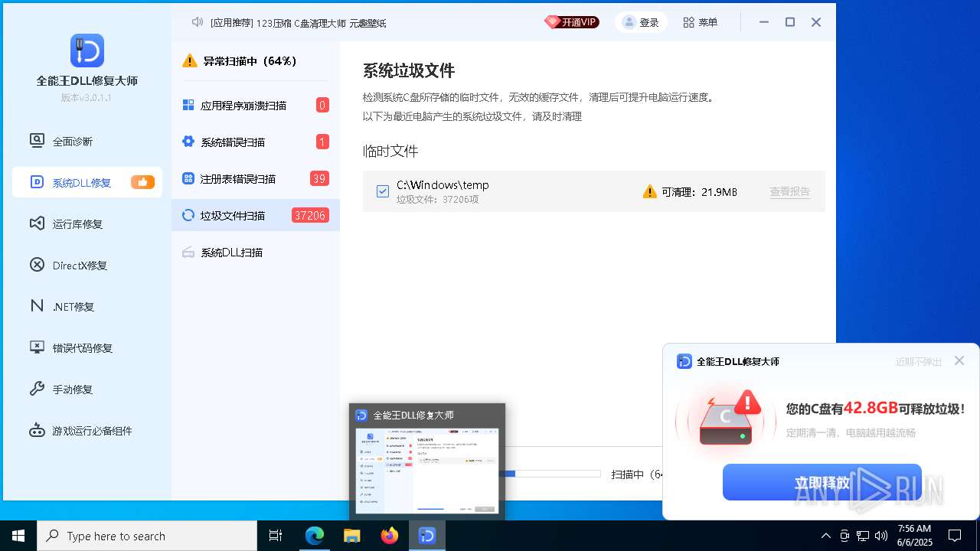Select 垃圾文件扫描 scan item
Viewport: 980px width, 551px height.
tap(256, 215)
